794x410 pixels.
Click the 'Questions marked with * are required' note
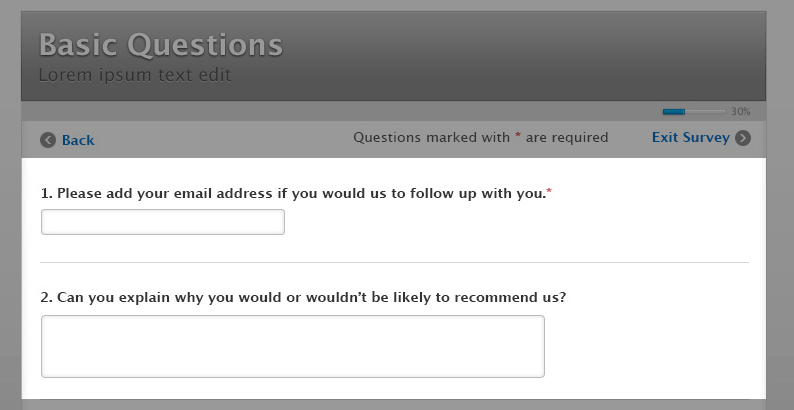point(480,138)
